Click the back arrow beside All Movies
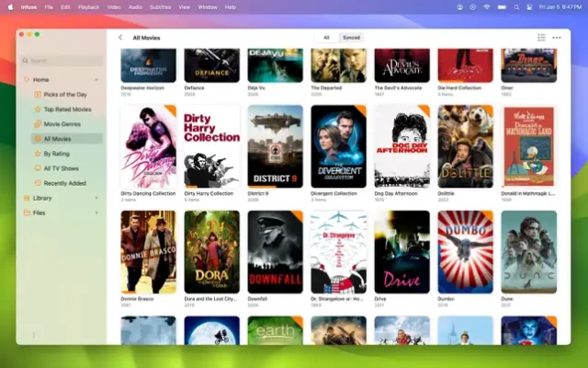The width and height of the screenshot is (588, 368). tap(120, 38)
